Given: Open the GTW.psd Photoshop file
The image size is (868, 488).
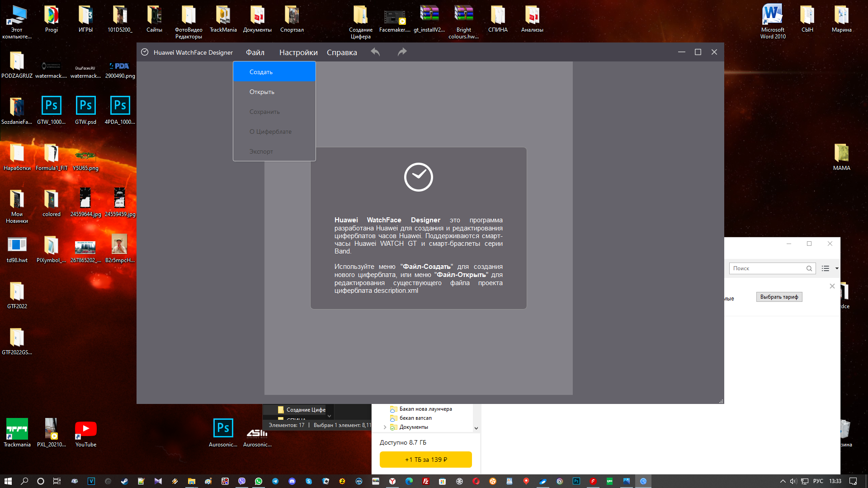Looking at the screenshot, I should (86, 110).
